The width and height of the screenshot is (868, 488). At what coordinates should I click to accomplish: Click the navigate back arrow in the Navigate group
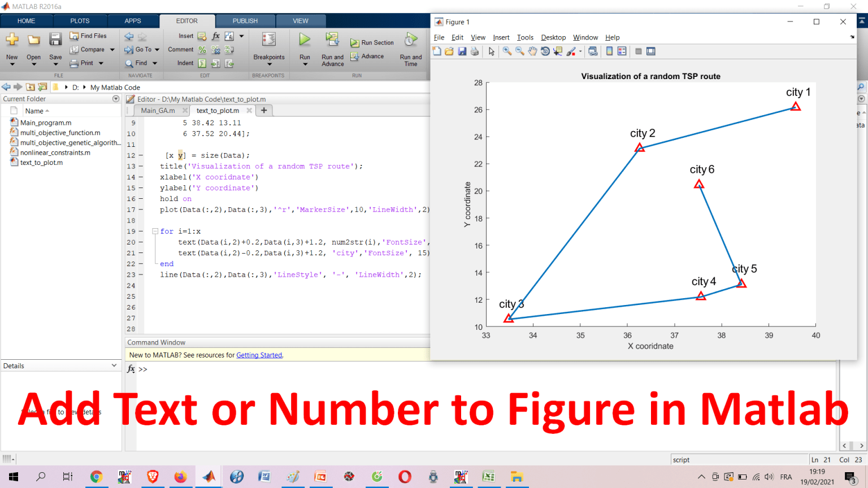[129, 36]
